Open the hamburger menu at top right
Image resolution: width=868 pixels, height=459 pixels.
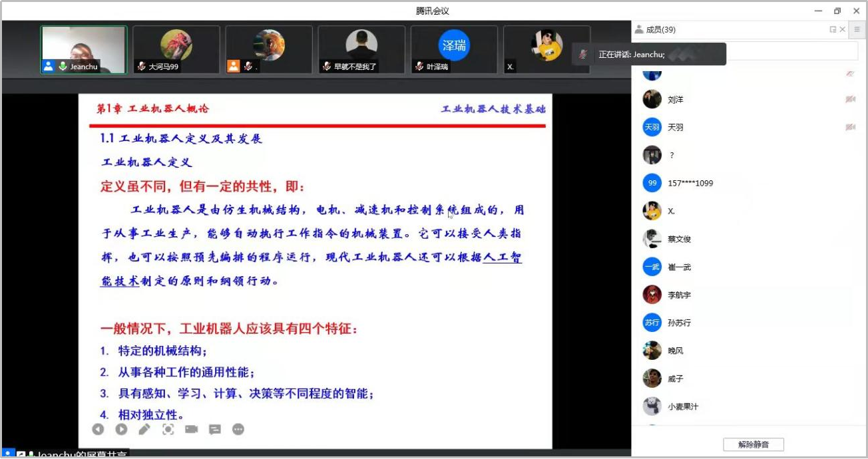pyautogui.click(x=857, y=29)
